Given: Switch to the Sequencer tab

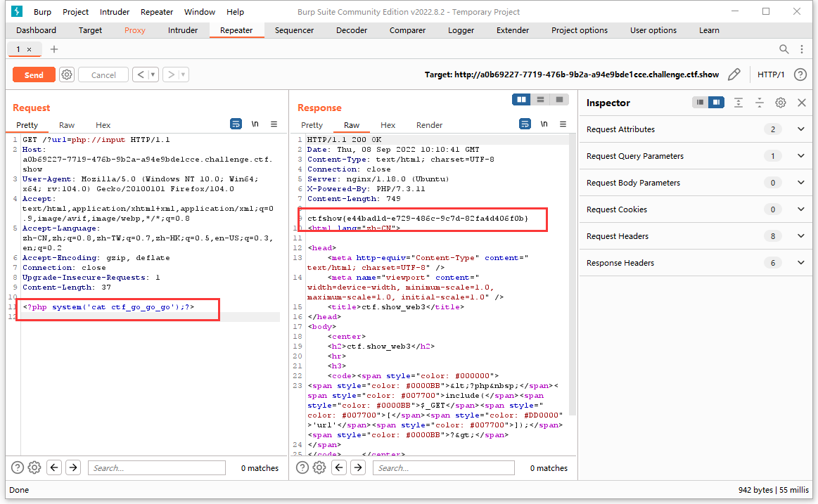Looking at the screenshot, I should click(x=294, y=30).
